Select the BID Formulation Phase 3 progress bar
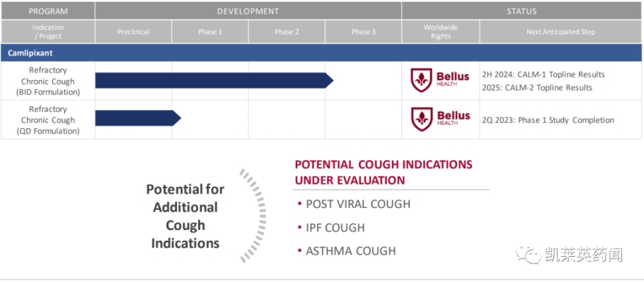This screenshot has width=644, height=283. click(214, 80)
